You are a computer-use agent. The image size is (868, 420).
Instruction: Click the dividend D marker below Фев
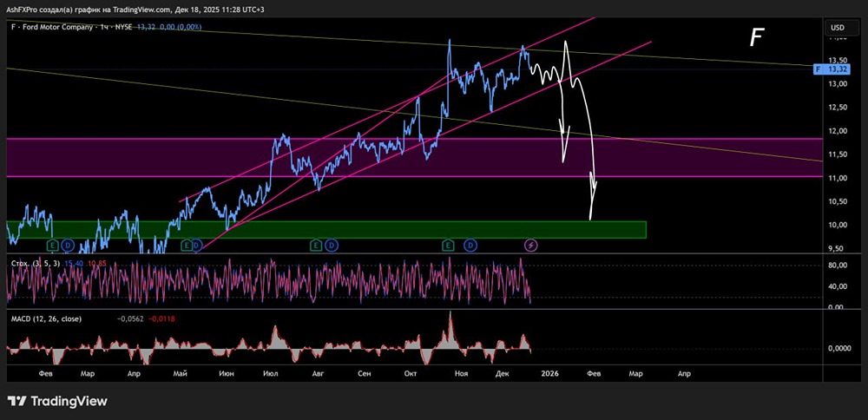pos(67,245)
